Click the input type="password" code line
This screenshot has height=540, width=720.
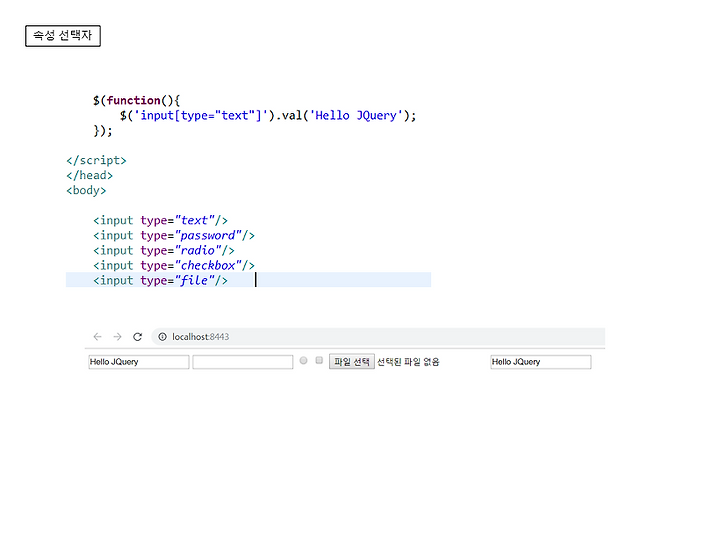pos(174,236)
